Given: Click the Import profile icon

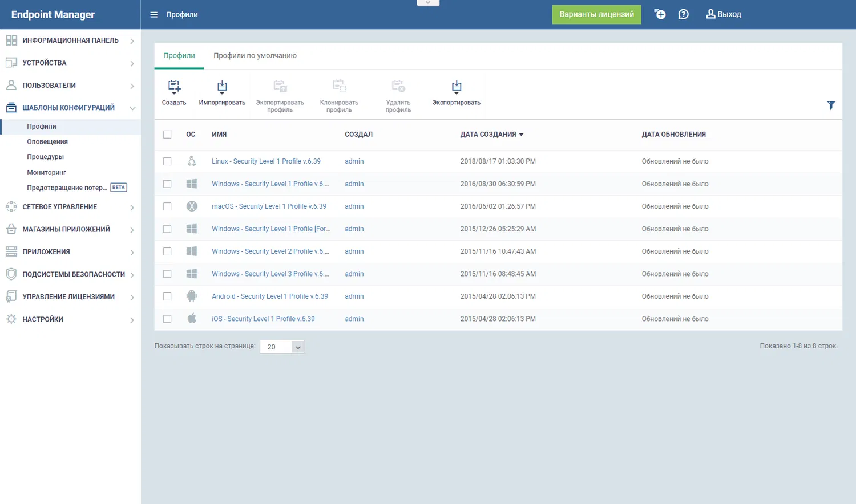Looking at the screenshot, I should [x=222, y=87].
